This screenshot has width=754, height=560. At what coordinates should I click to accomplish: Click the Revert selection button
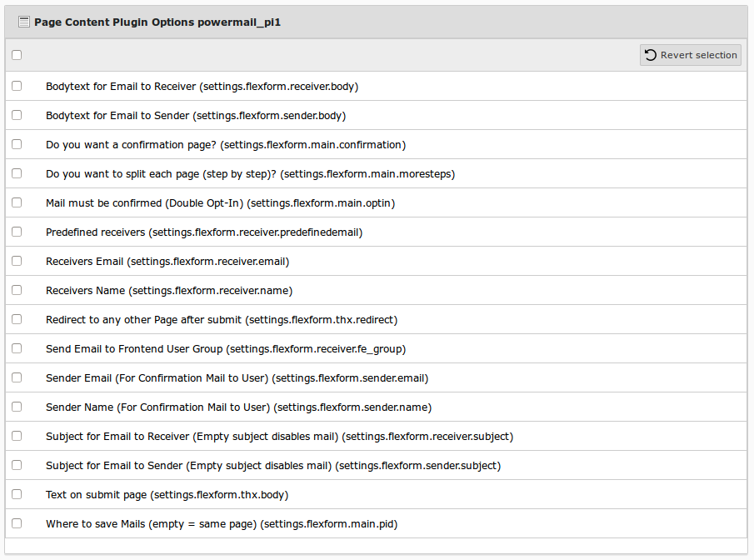click(x=691, y=55)
